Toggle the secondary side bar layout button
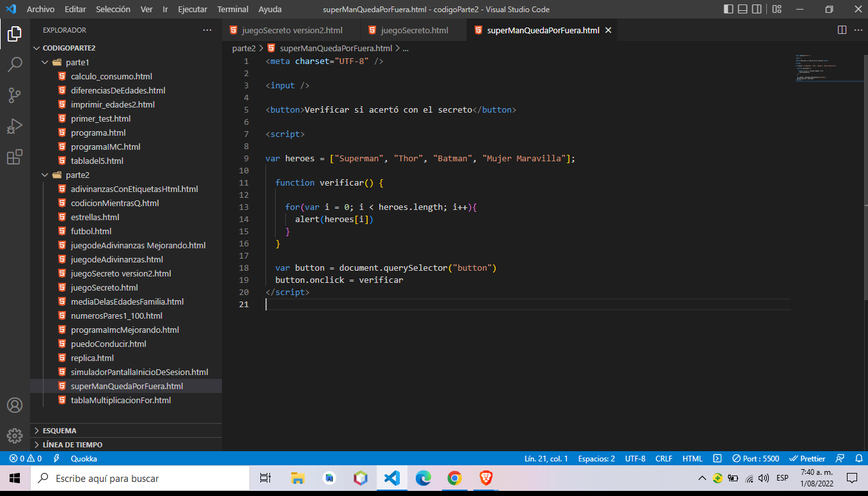 tap(757, 10)
